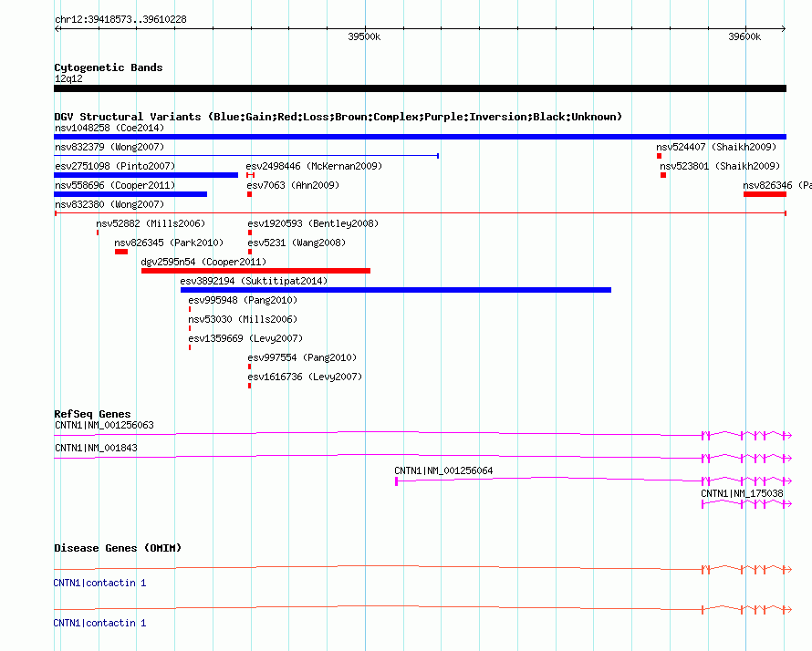Click the nsv524407 red loss marker
This screenshot has width=812, height=651.
point(660,156)
